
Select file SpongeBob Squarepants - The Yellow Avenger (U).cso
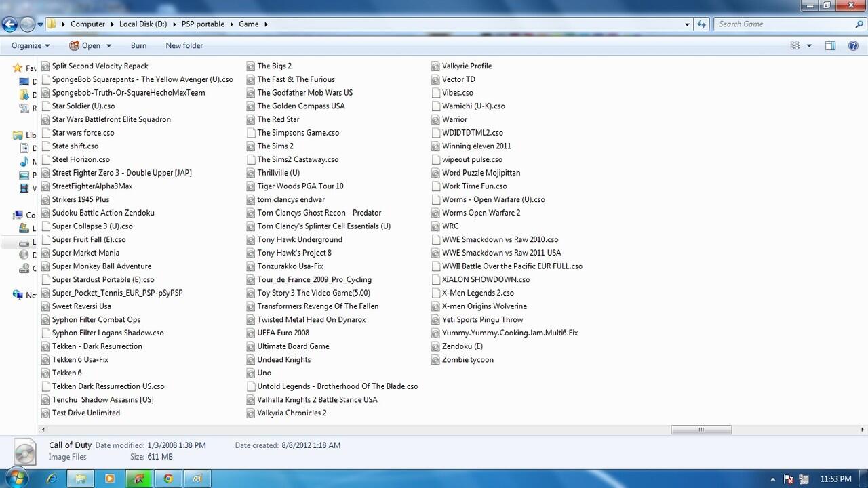pyautogui.click(x=142, y=80)
